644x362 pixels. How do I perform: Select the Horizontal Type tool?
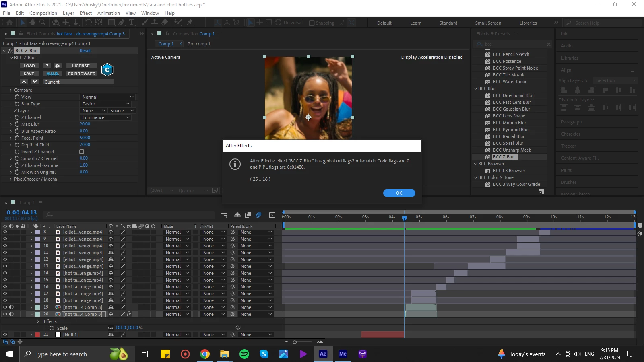click(132, 23)
